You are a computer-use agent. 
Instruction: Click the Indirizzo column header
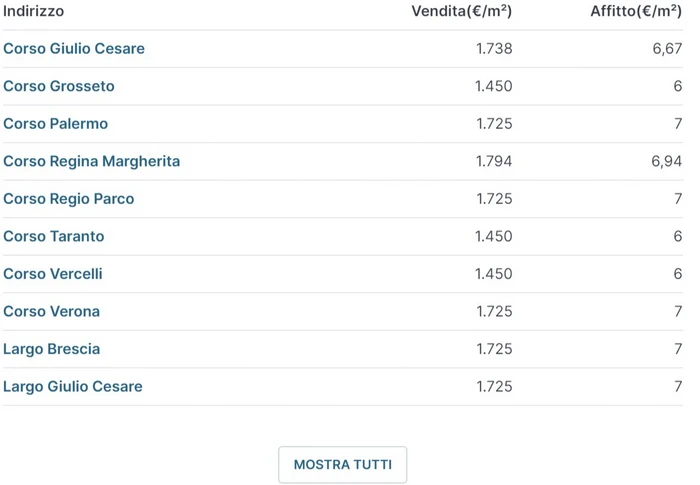(x=34, y=12)
